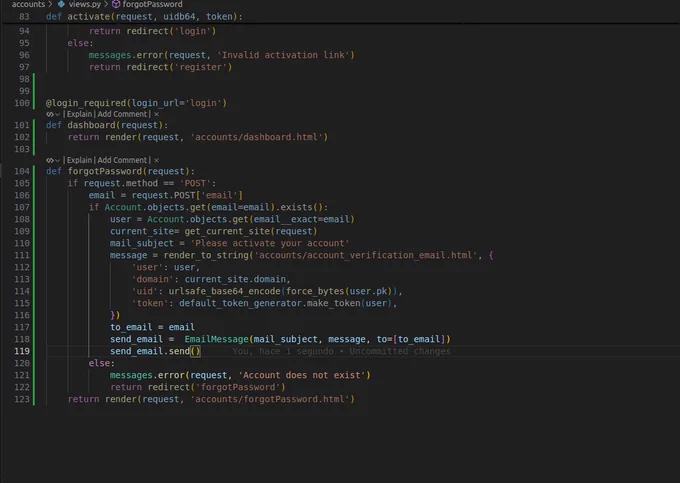Click 'email__exact=email' argument on line 108
The height and width of the screenshot is (483, 680).
[302, 219]
